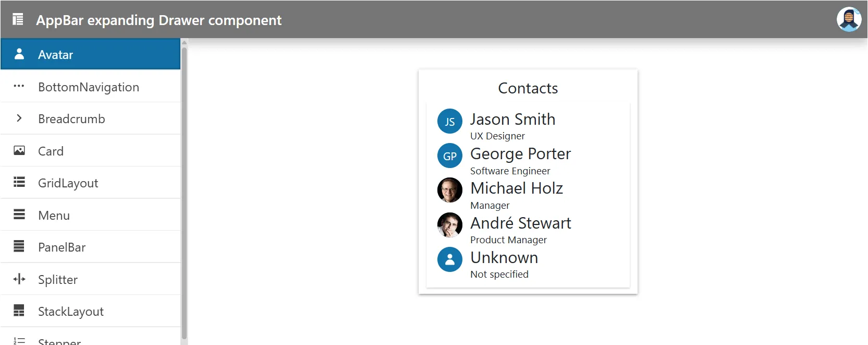The width and height of the screenshot is (868, 345).
Task: Click the GridLayout icon in drawer
Action: (19, 183)
